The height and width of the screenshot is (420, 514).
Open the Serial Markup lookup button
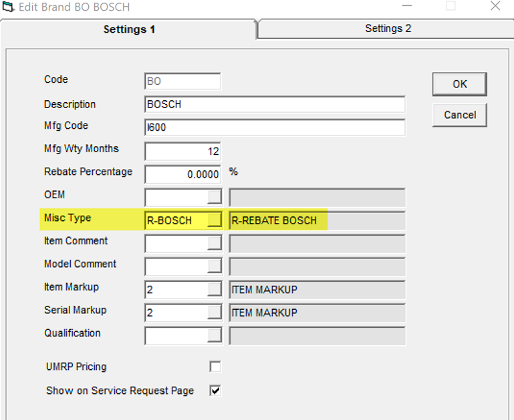pos(215,312)
